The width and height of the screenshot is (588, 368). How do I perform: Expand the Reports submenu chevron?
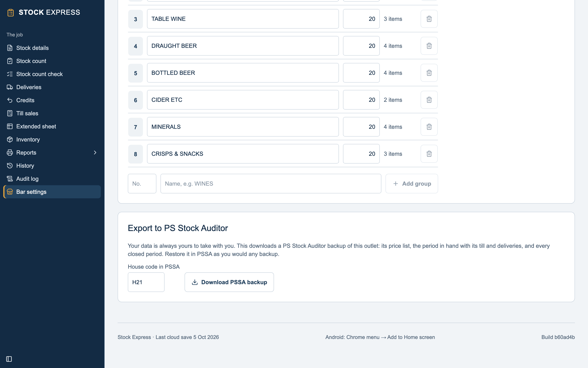95,153
